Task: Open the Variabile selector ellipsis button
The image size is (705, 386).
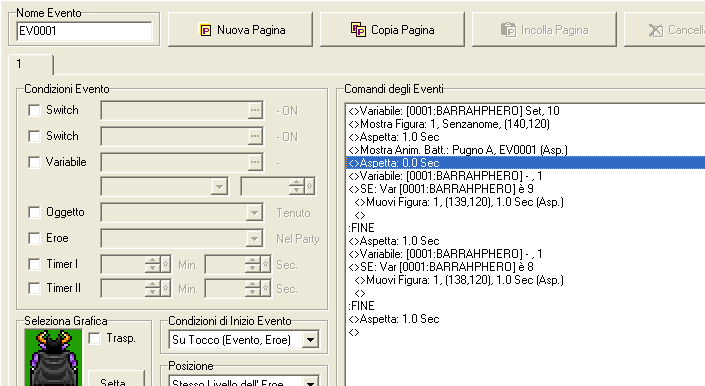Action: tap(255, 163)
